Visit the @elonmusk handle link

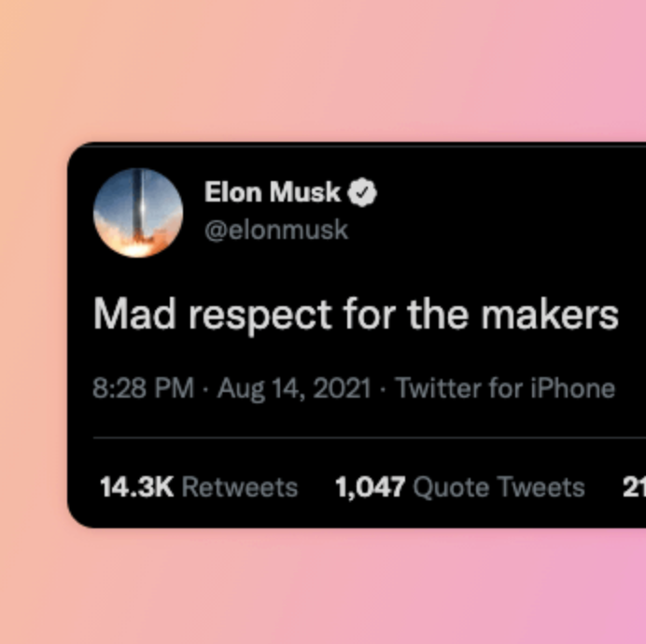tap(275, 230)
